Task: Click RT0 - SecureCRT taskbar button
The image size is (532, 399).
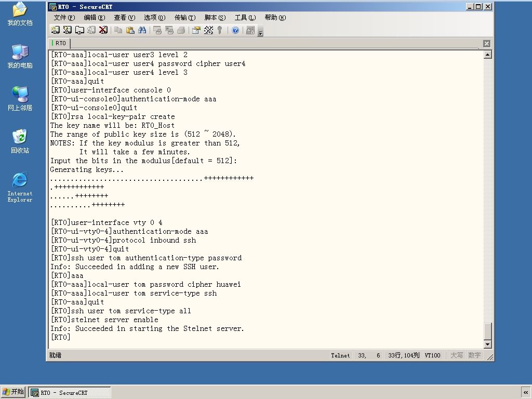Action: coord(70,393)
